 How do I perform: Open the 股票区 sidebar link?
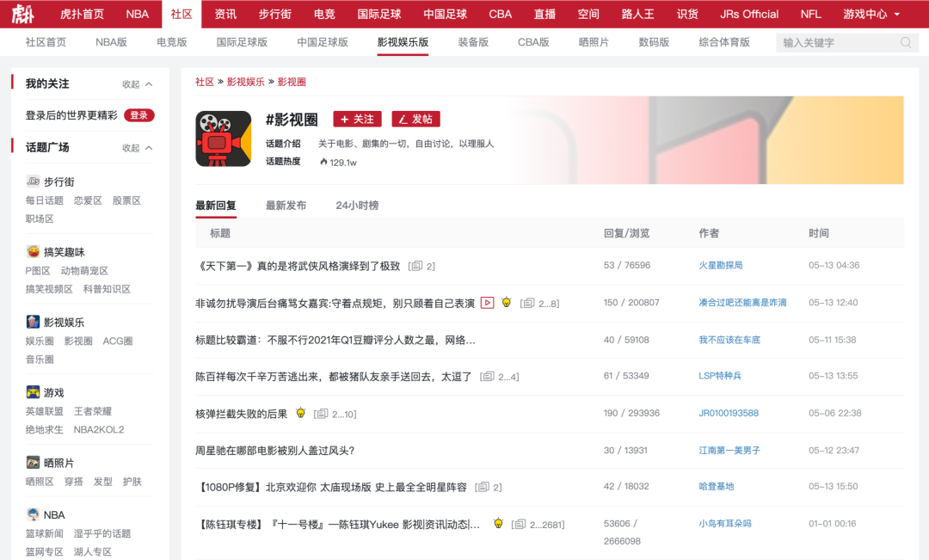pyautogui.click(x=126, y=200)
